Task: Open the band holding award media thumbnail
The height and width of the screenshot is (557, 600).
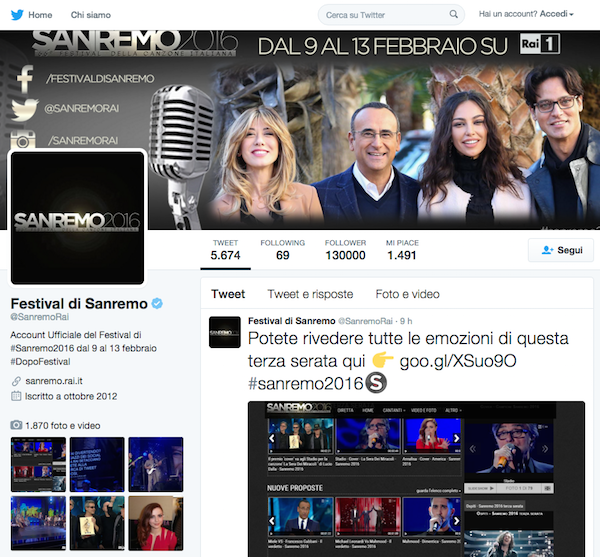Action: tap(97, 523)
